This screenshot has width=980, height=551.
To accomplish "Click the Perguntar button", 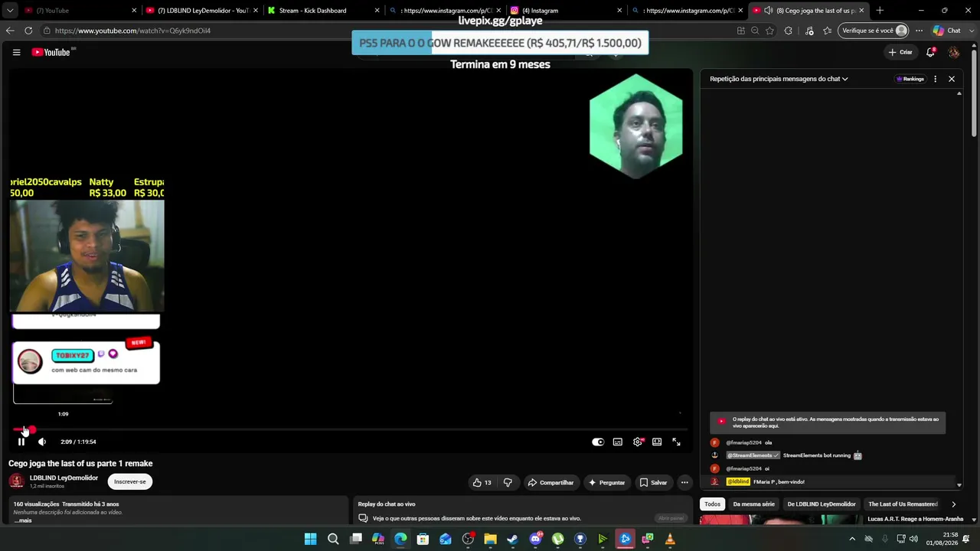I will tap(606, 482).
